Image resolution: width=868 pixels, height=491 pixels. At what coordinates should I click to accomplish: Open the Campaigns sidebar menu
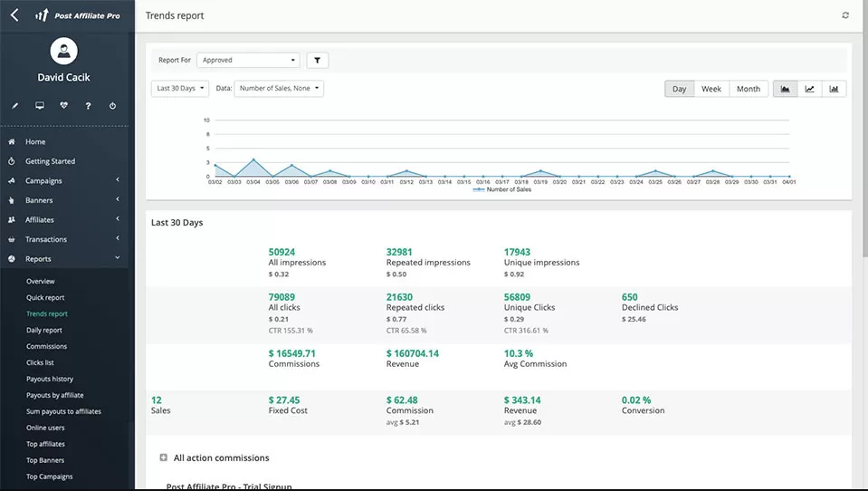(x=43, y=181)
